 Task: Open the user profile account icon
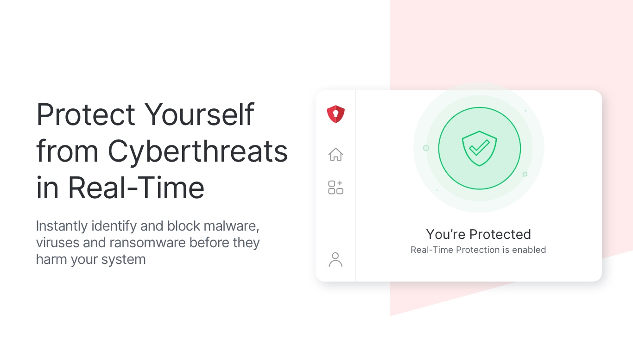pos(335,260)
